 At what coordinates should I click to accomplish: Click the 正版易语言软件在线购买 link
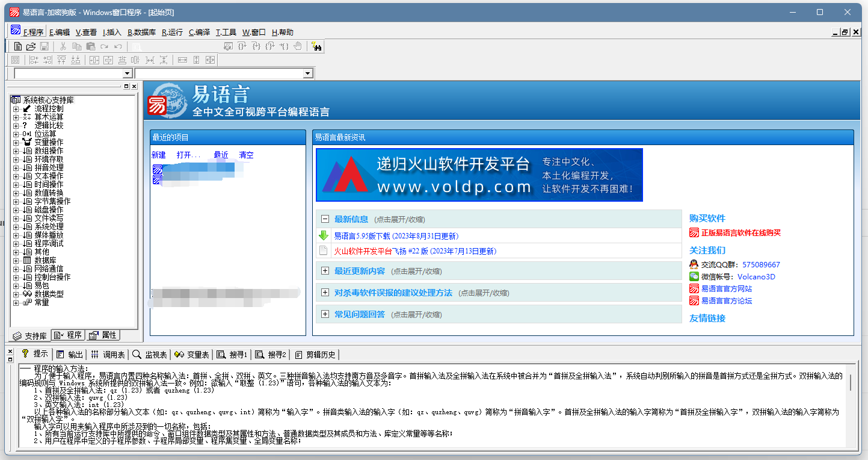point(740,233)
